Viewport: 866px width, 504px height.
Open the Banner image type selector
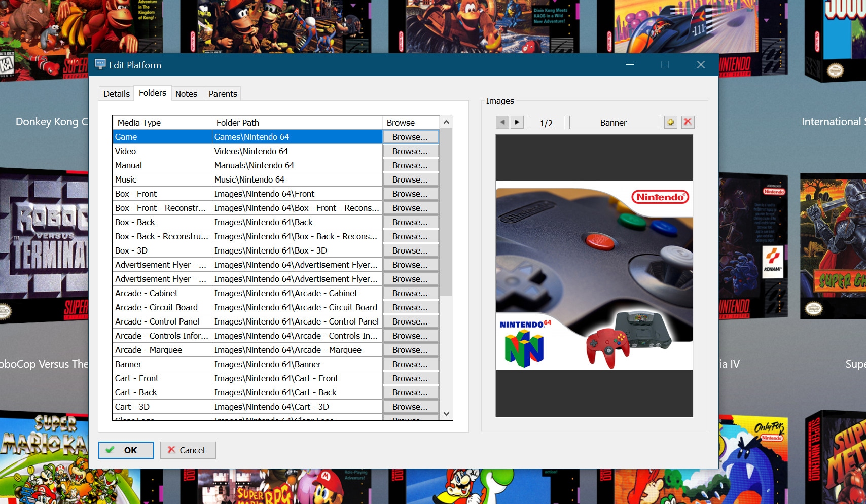[x=614, y=122]
